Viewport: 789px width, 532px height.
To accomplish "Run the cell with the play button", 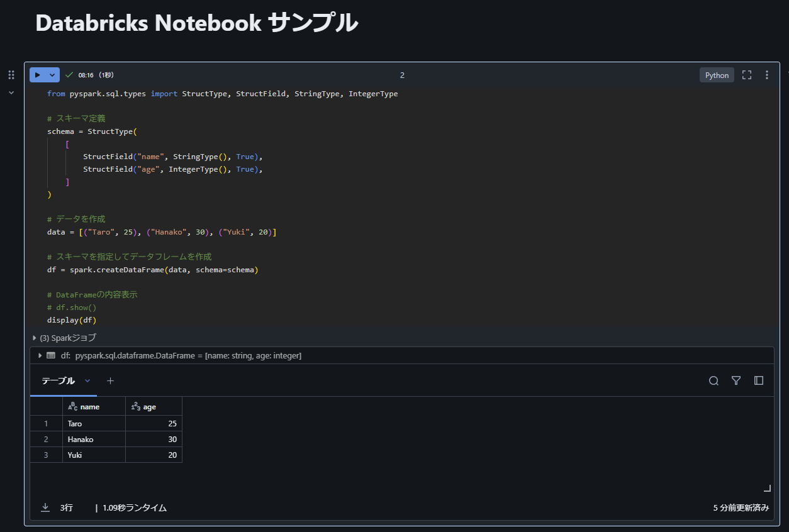I will [38, 74].
